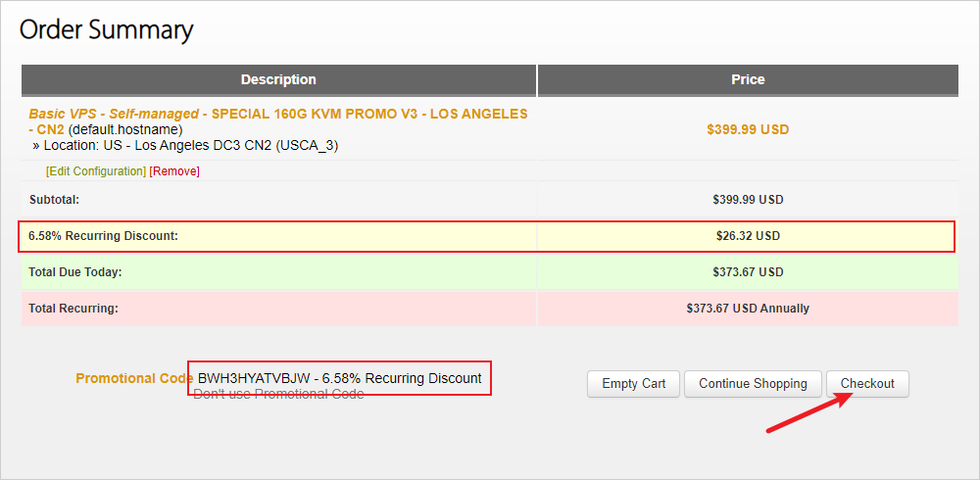Screen dimensions: 980x480
Task: Click the Checkout button
Action: (x=867, y=384)
